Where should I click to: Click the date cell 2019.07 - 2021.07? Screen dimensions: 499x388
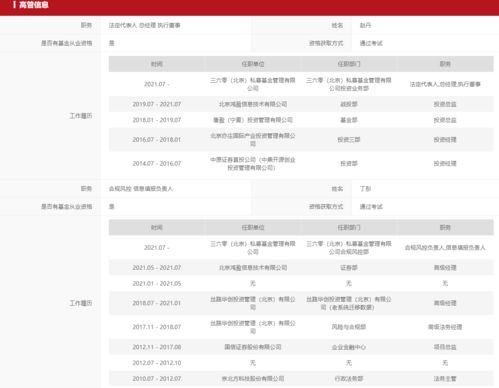coord(157,104)
